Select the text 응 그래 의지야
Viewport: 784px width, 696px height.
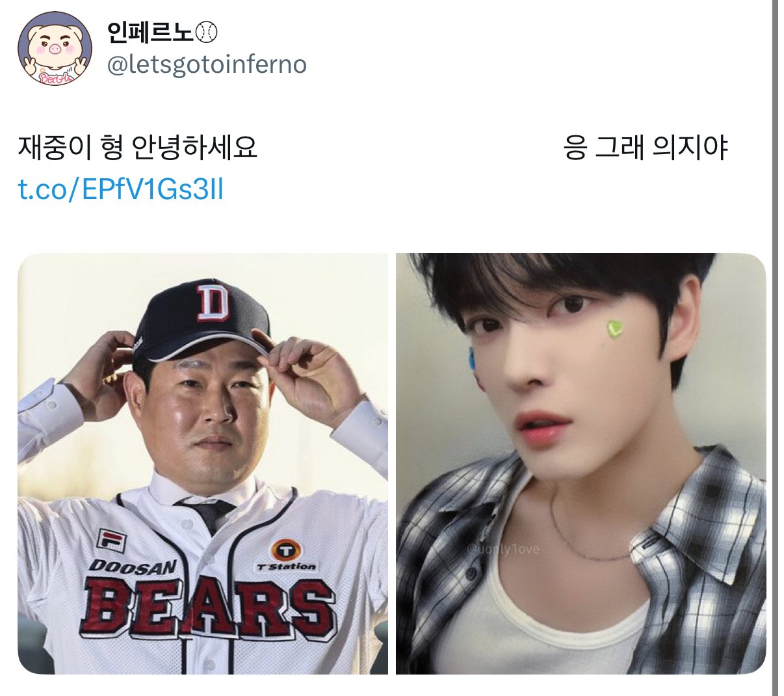point(645,148)
